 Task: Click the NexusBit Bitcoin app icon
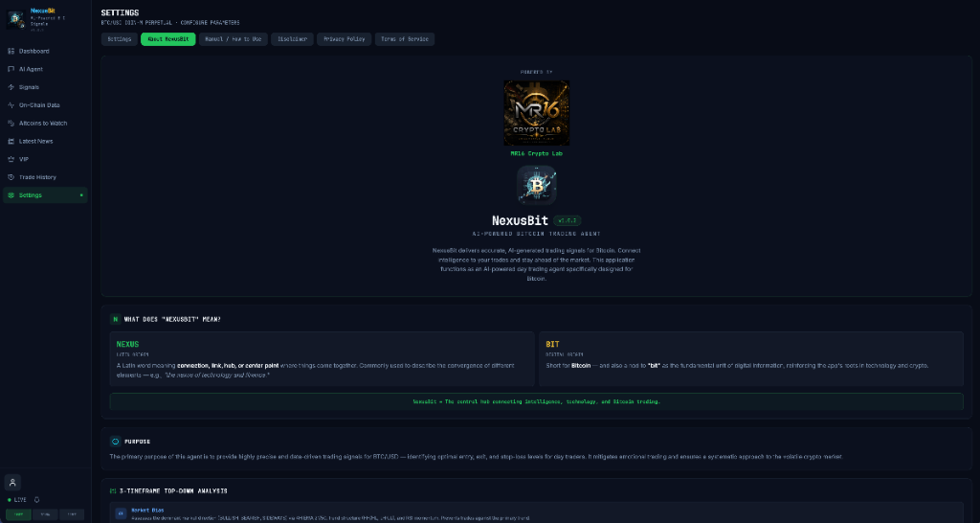(536, 185)
